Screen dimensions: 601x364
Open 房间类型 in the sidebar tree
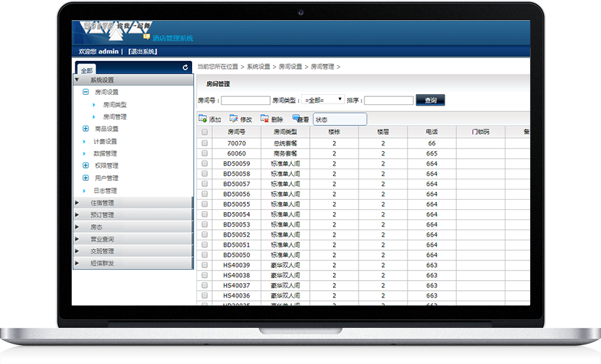tap(114, 105)
